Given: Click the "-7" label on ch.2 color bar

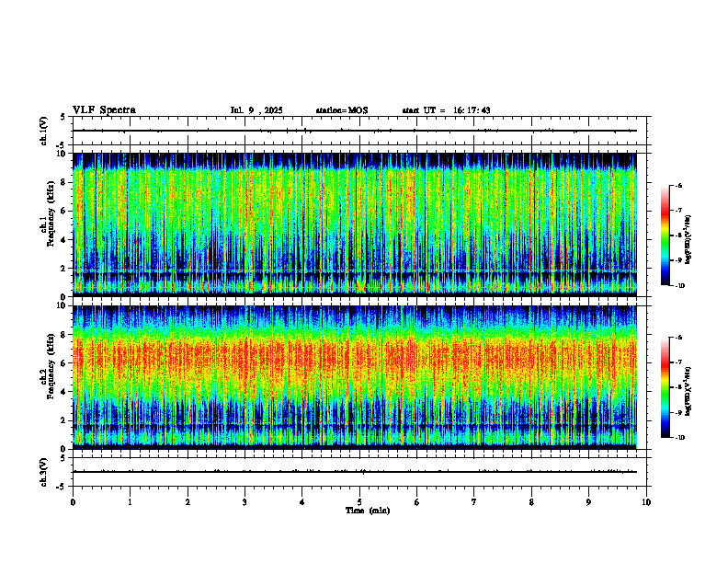Looking at the screenshot, I should click(x=678, y=362).
